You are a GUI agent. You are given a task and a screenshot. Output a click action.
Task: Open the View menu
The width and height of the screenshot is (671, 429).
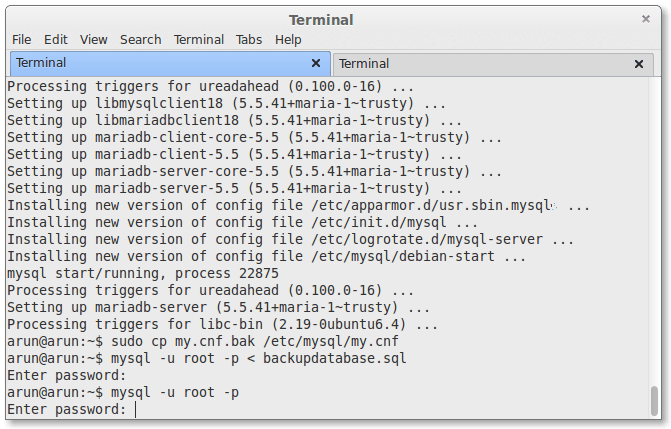[x=94, y=39]
